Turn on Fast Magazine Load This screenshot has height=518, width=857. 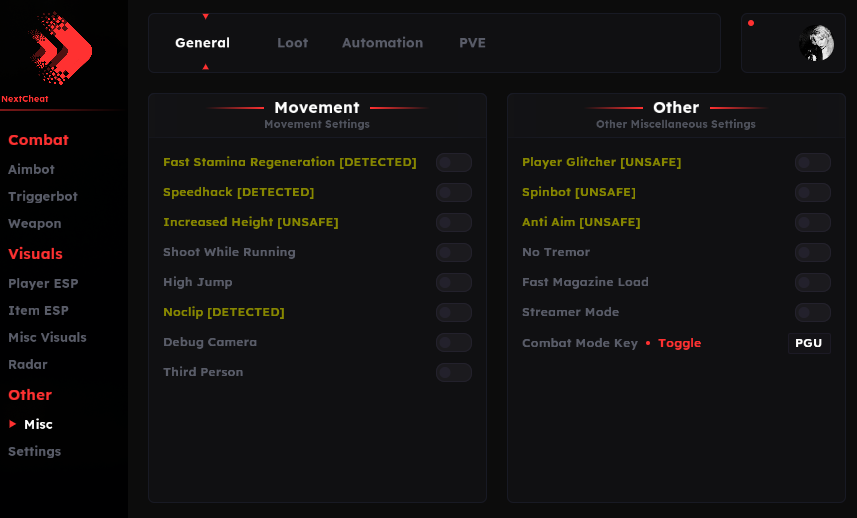tap(812, 282)
